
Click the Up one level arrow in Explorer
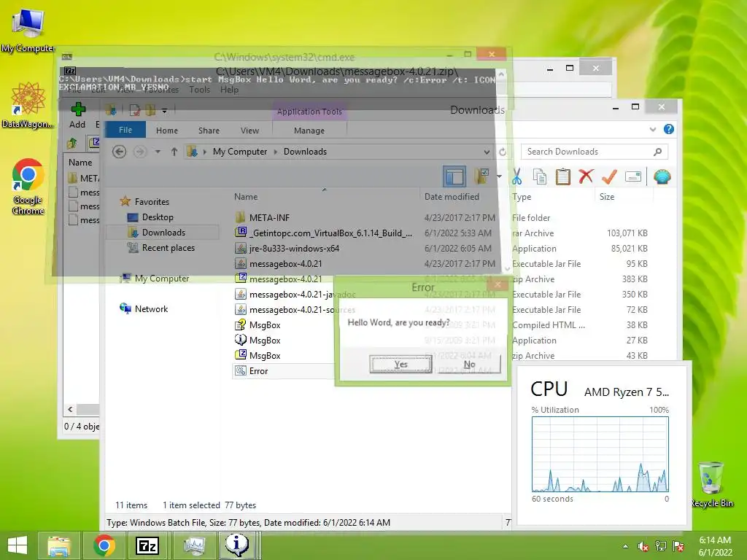coord(174,152)
